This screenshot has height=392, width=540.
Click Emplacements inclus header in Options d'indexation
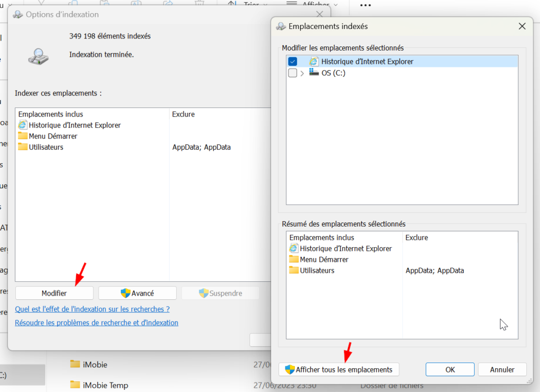tap(51, 114)
